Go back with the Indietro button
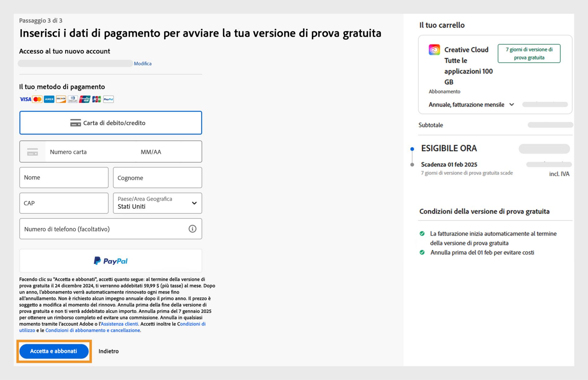Viewport: 588px width, 380px height. 108,351
